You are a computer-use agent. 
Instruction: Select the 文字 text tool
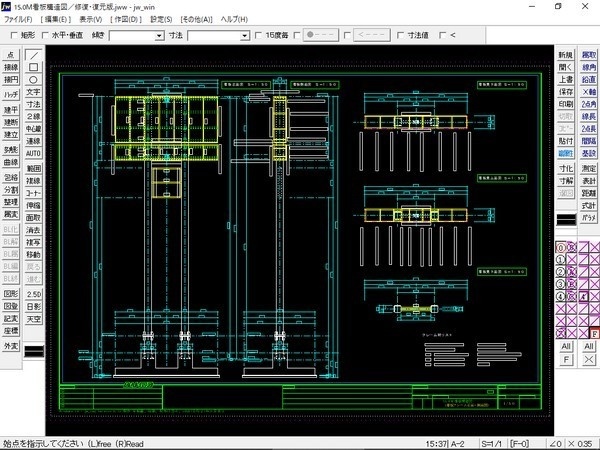(x=33, y=92)
